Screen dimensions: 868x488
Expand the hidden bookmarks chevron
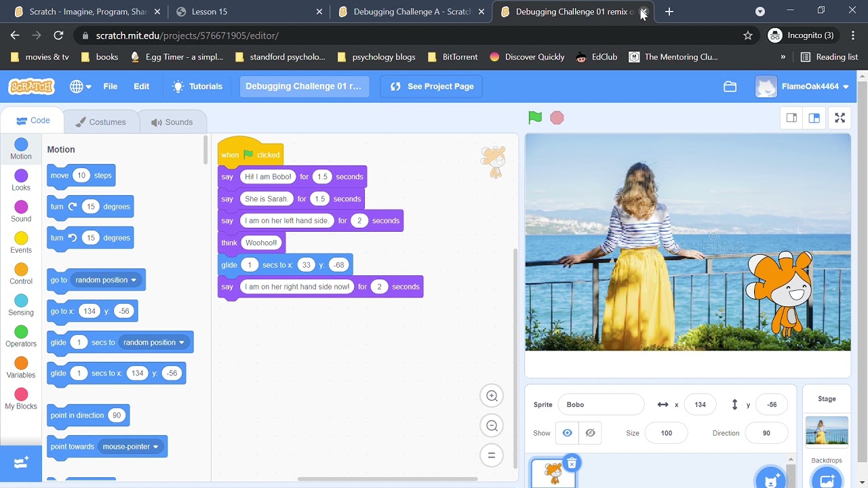click(x=783, y=57)
